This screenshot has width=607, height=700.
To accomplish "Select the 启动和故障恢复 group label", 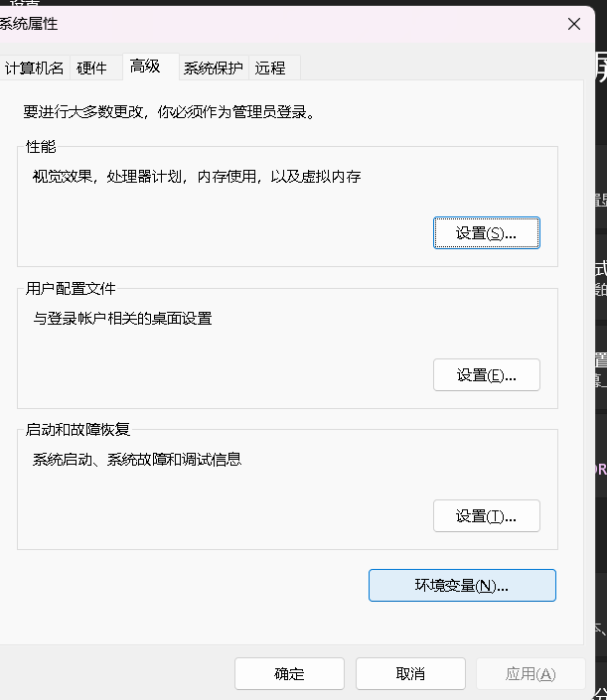I will click(77, 430).
